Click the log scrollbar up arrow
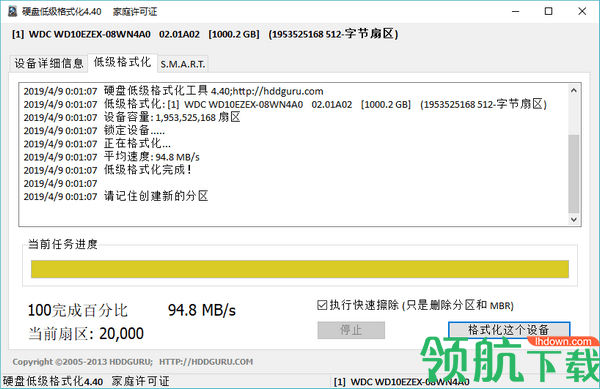The height and width of the screenshot is (389, 600). (573, 91)
